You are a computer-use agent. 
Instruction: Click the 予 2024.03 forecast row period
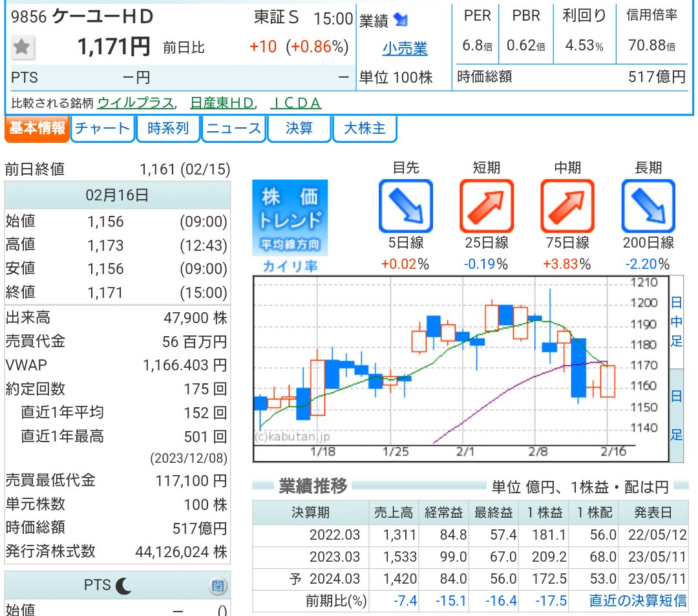324,579
